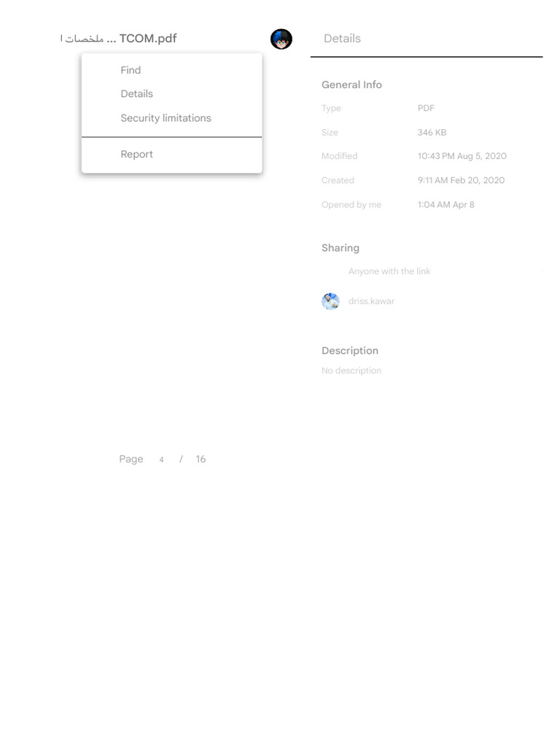Click the Description heading
This screenshot has height=747, width=560.
click(350, 351)
